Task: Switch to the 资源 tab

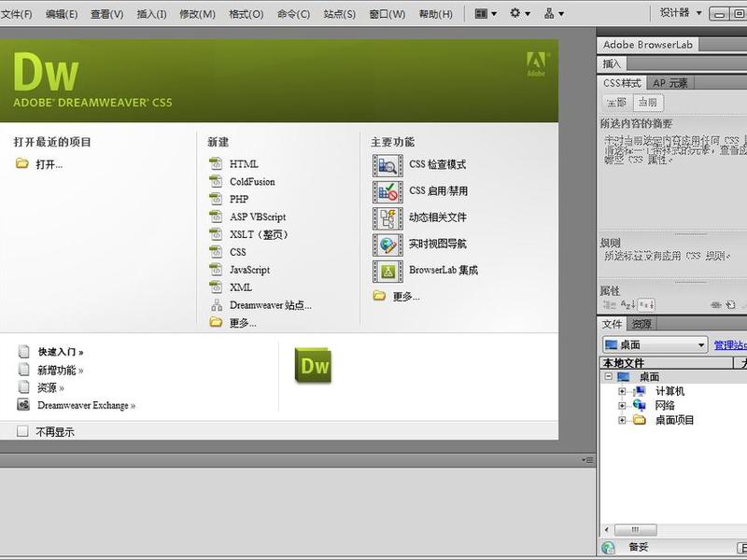Action: (641, 324)
